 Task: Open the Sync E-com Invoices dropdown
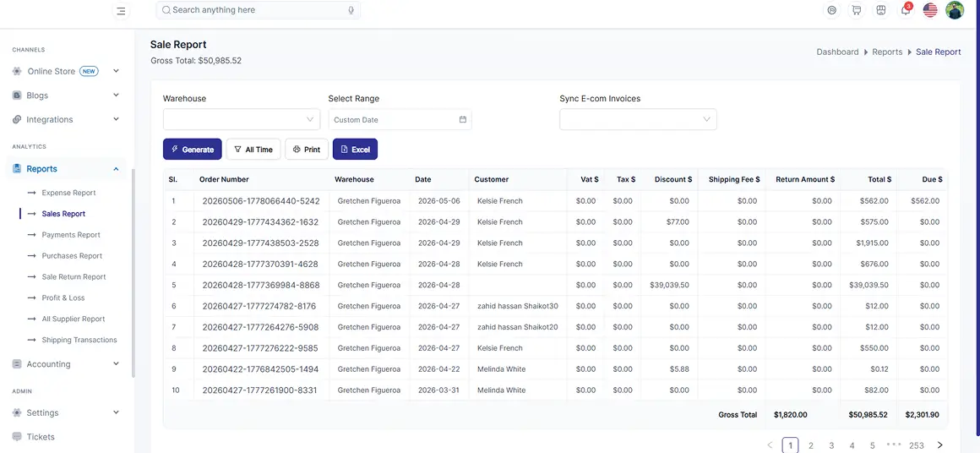(x=638, y=119)
